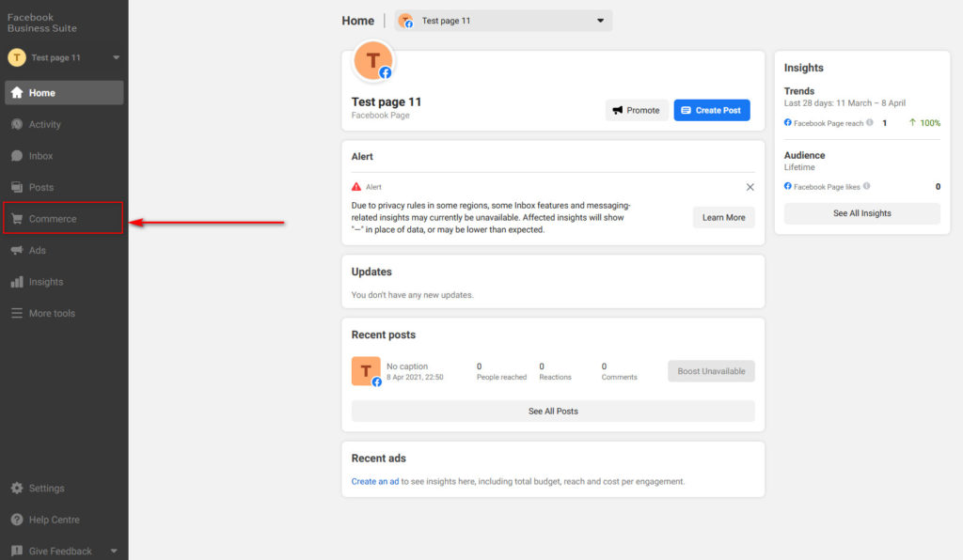
Task: Click the sidebar Test page 11 account avatar
Action: (x=17, y=57)
